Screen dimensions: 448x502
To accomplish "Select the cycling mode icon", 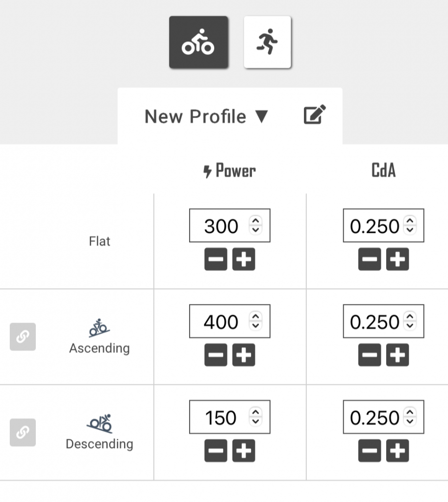I will 198,42.
